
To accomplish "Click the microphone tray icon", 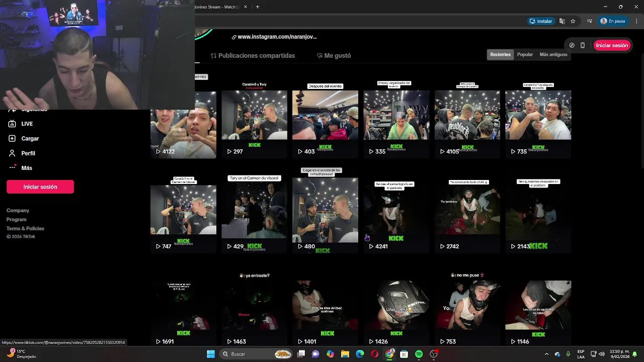I will [568, 354].
